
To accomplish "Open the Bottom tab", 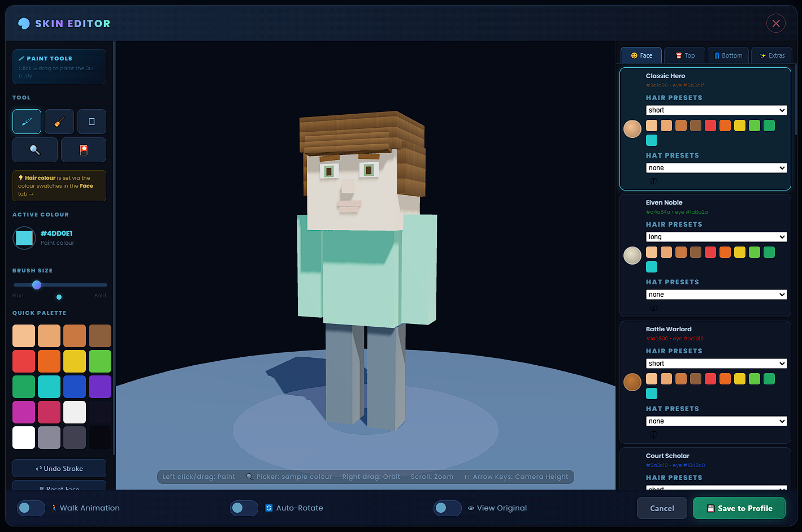I will tap(729, 55).
